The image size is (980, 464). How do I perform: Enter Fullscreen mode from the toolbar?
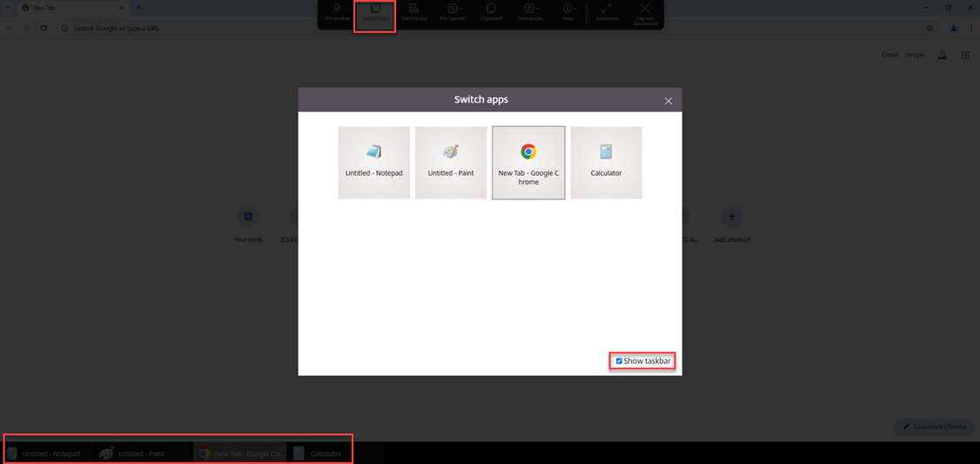(x=607, y=12)
